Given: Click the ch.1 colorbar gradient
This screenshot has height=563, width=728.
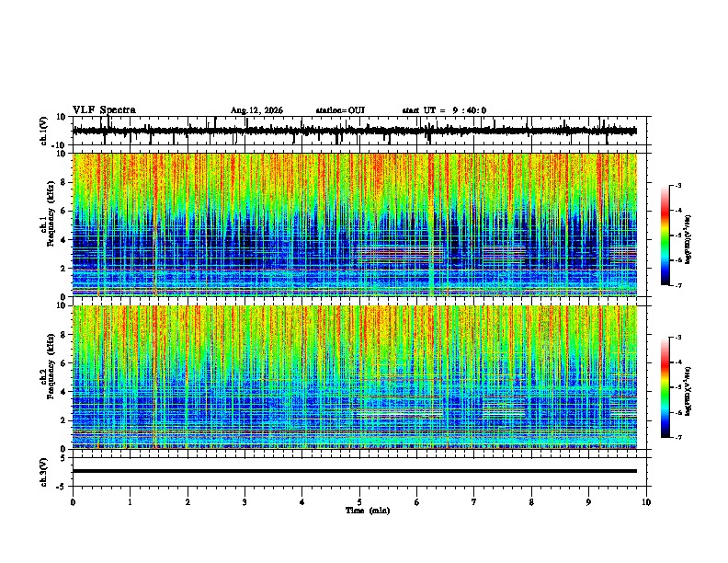Looking at the screenshot, I should 665,235.
